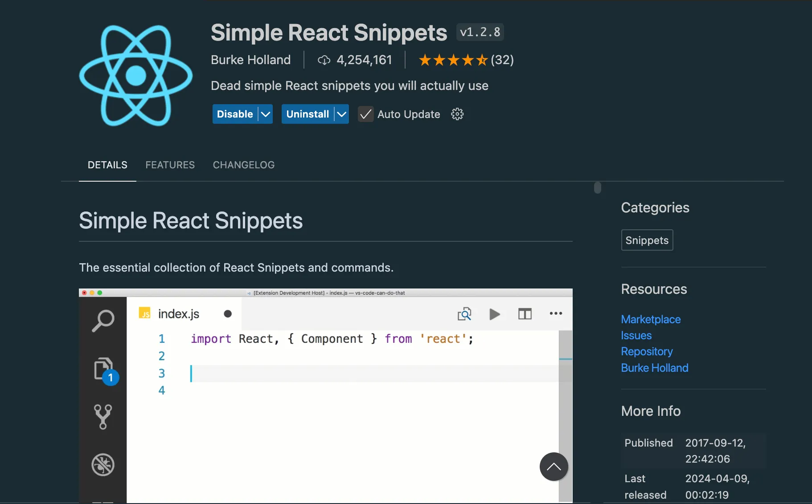Click line number 1 in preview editor
This screenshot has width=812, height=504.
click(162, 339)
